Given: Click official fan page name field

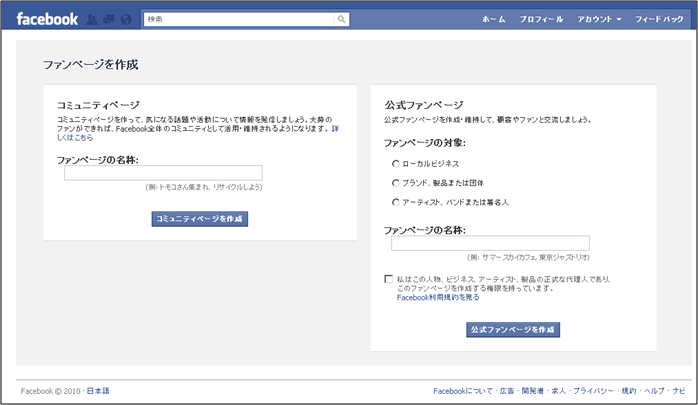Looking at the screenshot, I should (491, 243).
